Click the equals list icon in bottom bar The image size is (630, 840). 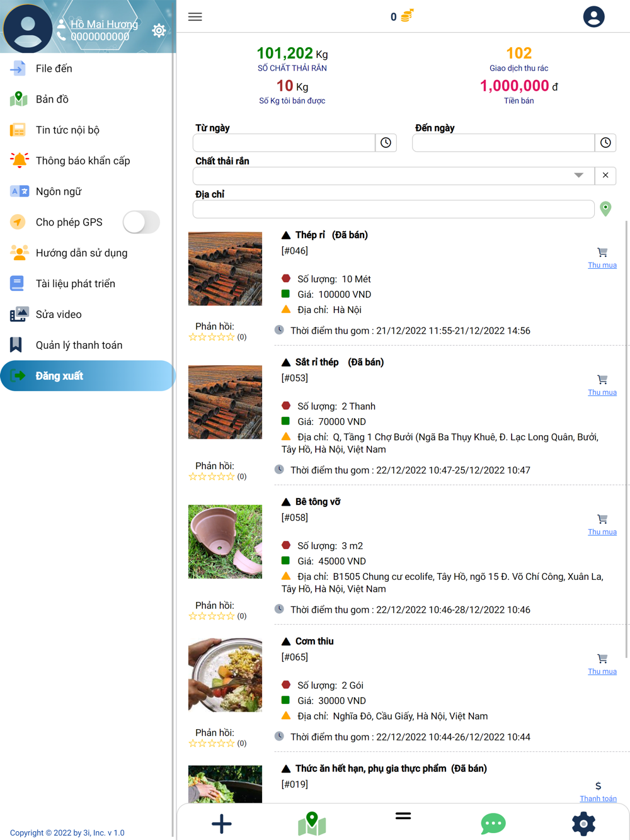(x=403, y=816)
